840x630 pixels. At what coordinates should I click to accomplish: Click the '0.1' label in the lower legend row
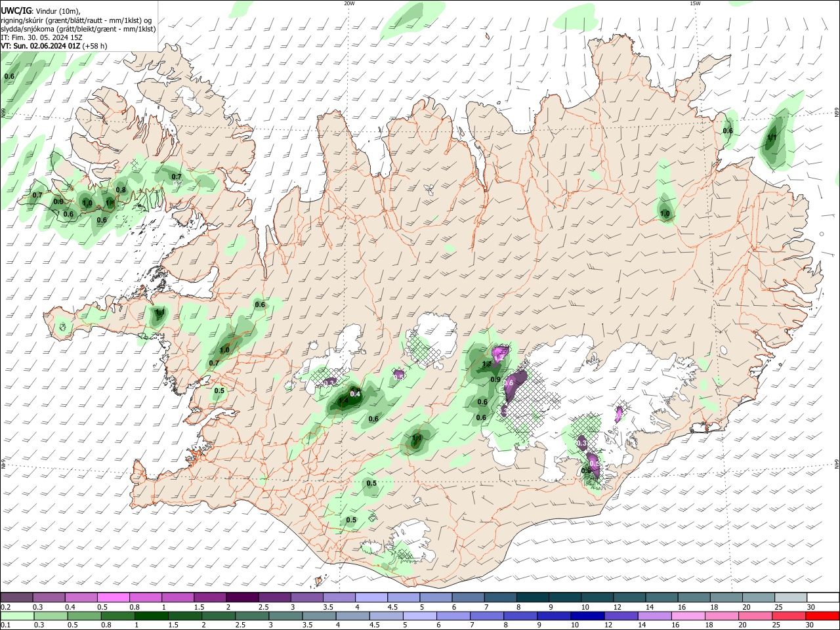[5, 625]
